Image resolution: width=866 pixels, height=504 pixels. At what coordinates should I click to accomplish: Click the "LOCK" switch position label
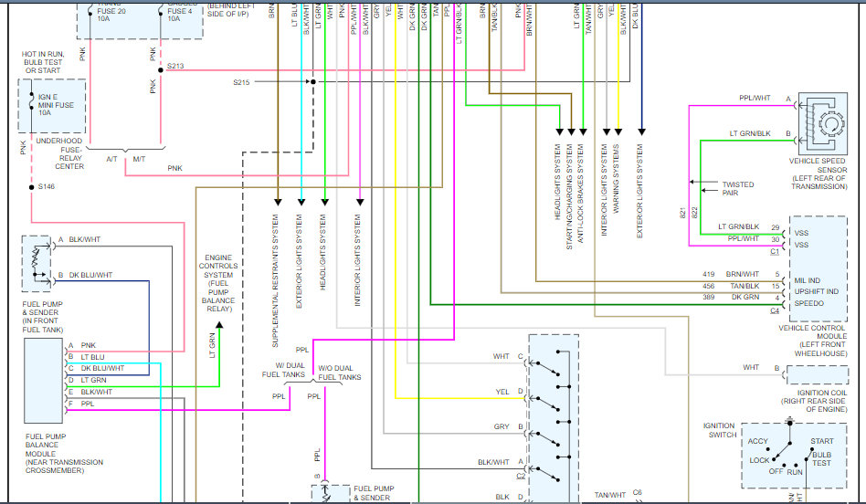pos(759,460)
